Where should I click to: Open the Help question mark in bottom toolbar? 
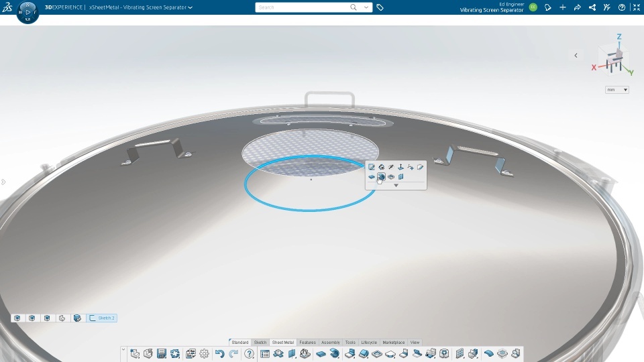click(x=249, y=353)
